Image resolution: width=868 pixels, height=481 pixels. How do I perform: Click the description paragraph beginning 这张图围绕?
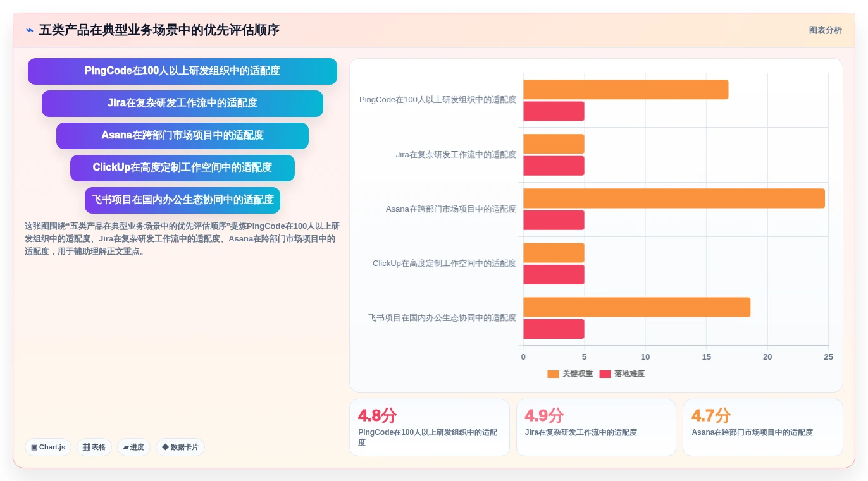coord(182,239)
